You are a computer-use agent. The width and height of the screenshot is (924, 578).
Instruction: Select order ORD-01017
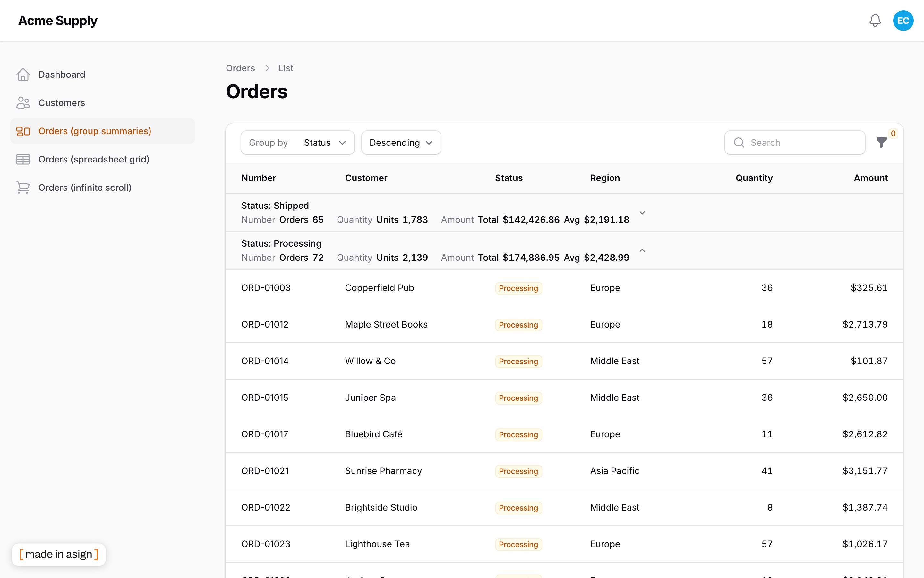[265, 434]
